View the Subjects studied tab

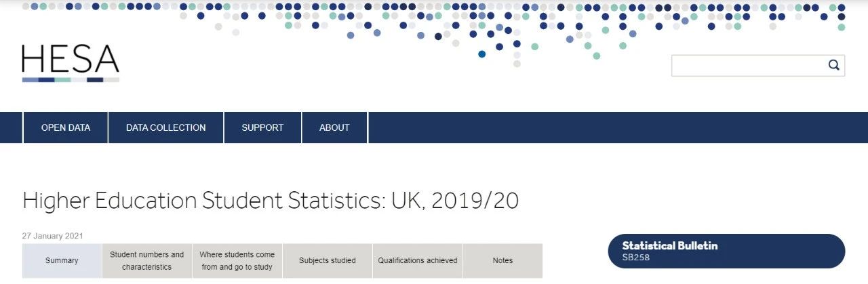(328, 260)
